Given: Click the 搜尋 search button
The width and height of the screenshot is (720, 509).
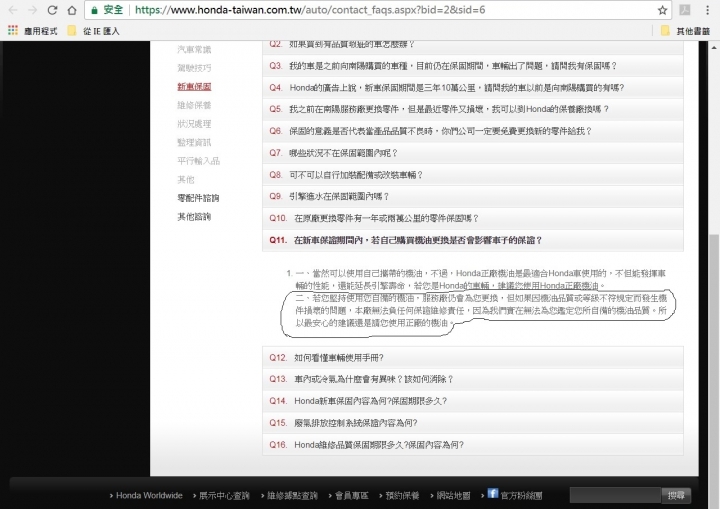Looking at the screenshot, I should [x=676, y=495].
